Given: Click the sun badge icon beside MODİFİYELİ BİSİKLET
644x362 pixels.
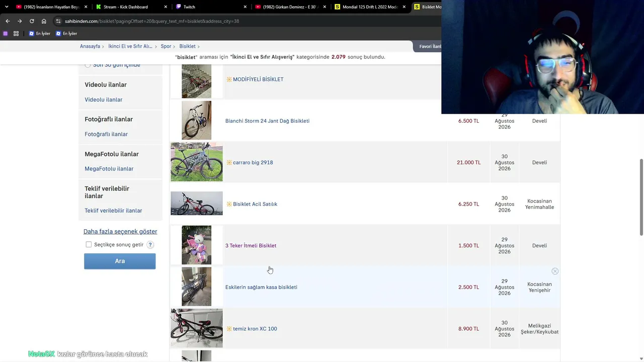Looking at the screenshot, I should pos(229,79).
